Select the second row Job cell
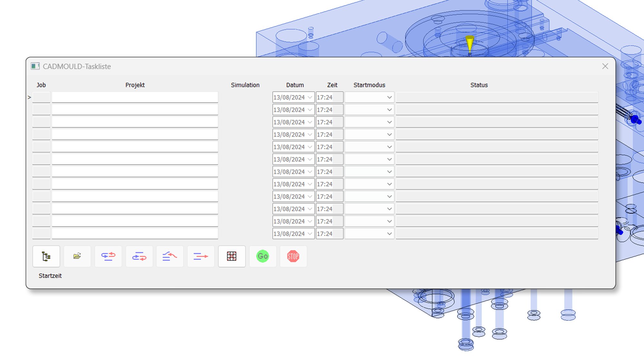 coord(41,110)
